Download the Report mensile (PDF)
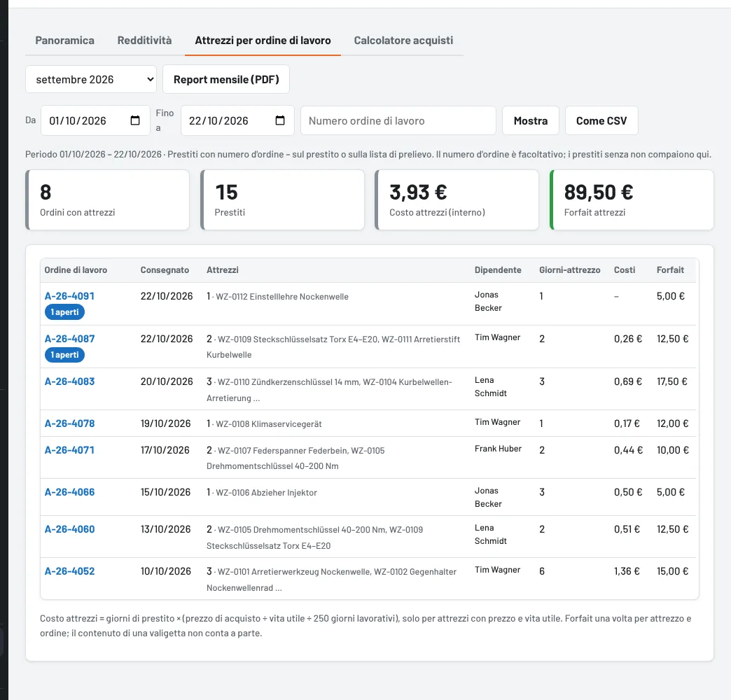The height and width of the screenshot is (700, 731). coord(226,79)
